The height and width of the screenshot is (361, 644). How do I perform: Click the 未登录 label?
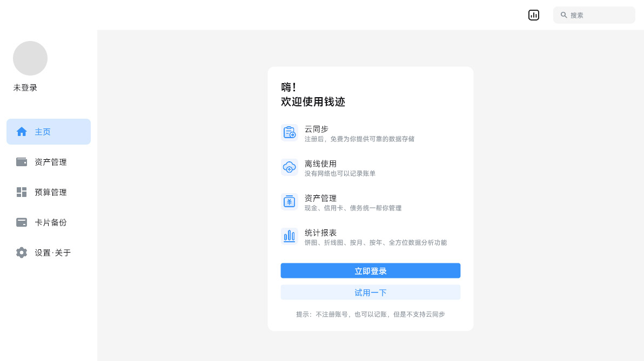coord(25,87)
